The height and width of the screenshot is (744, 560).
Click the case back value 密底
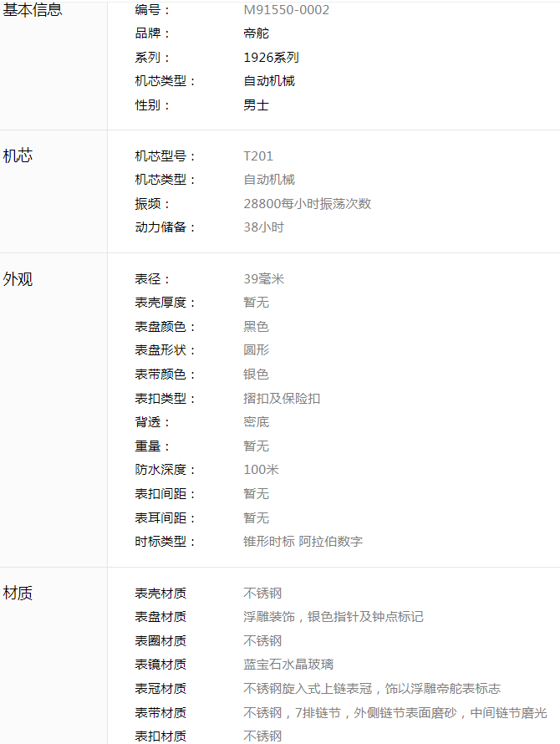coord(257,422)
